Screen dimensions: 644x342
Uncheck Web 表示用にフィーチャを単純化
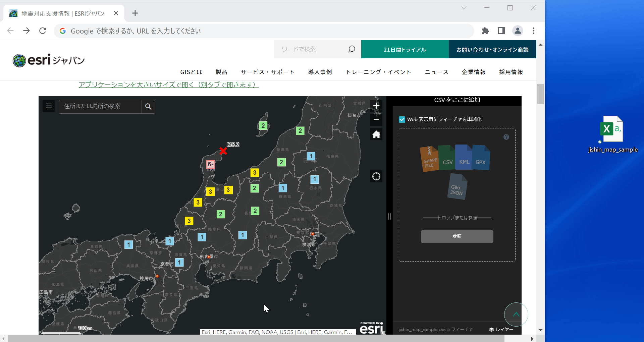point(401,119)
